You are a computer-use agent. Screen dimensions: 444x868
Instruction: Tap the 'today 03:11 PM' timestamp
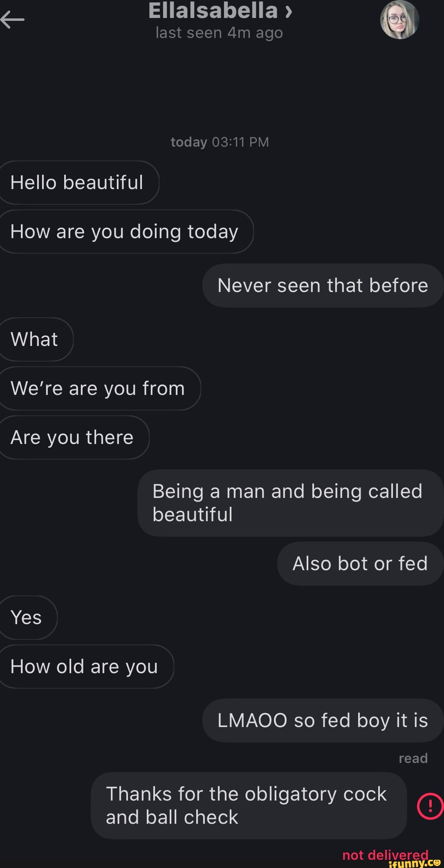point(220,142)
